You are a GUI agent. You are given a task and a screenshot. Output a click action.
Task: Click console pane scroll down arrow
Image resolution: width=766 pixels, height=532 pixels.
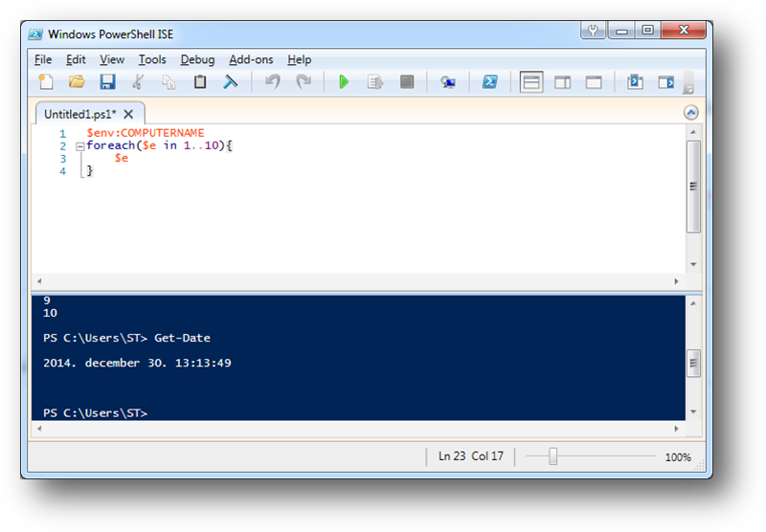[x=693, y=412]
